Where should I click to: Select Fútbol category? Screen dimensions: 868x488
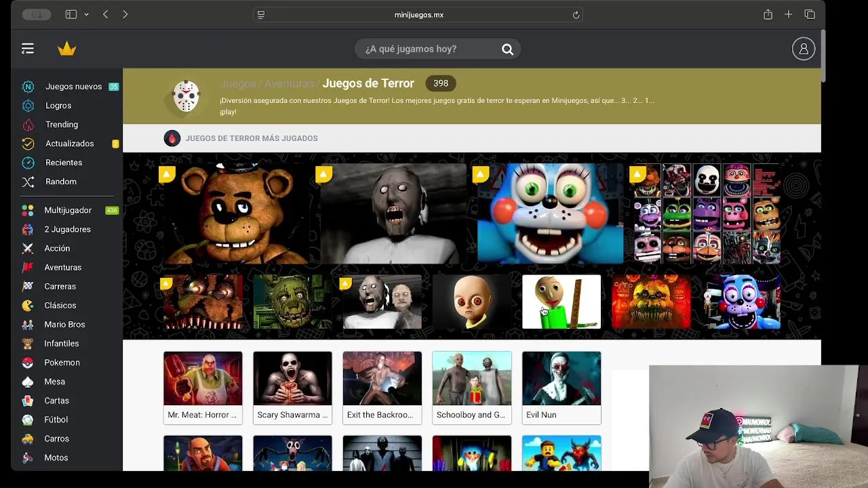(x=56, y=420)
